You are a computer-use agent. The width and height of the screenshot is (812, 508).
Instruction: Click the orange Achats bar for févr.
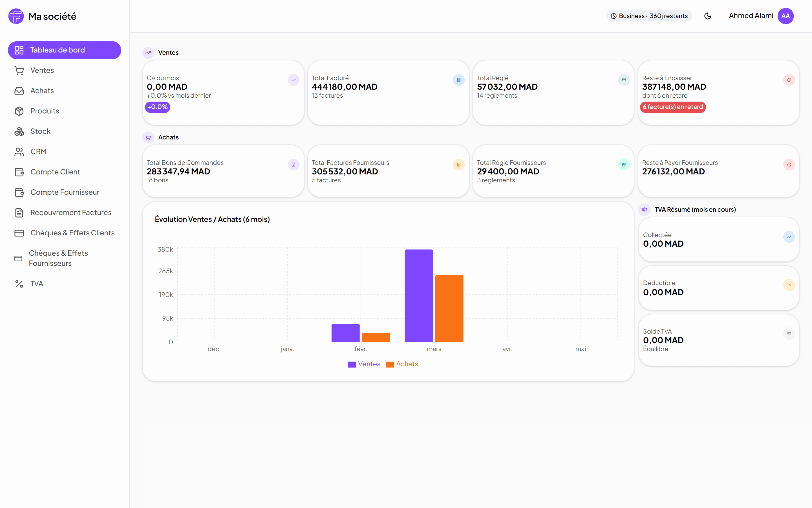[376, 338]
